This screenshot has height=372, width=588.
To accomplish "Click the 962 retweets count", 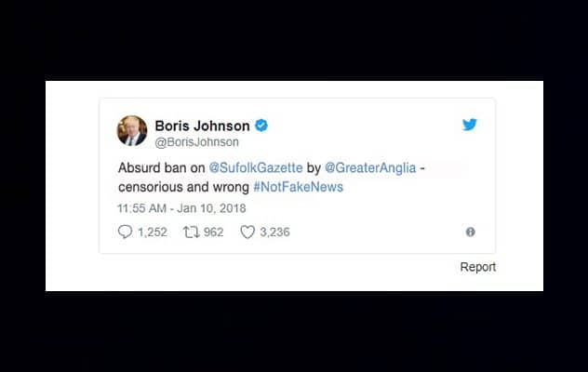I will click(x=213, y=232).
